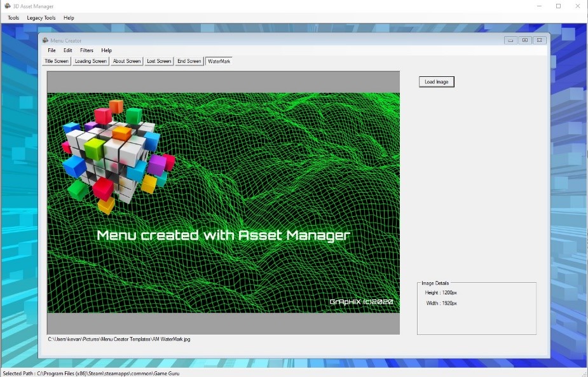
Task: Expand the Filters menu
Action: click(x=86, y=50)
